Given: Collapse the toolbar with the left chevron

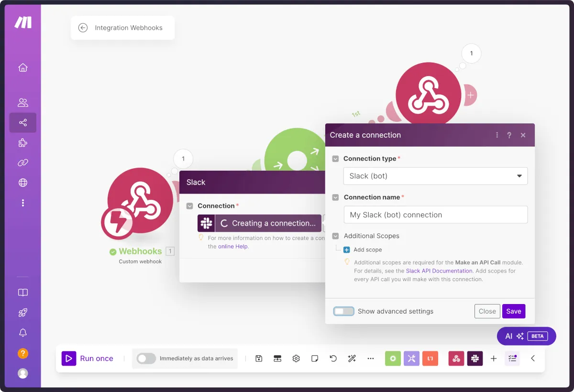Looking at the screenshot, I should click(x=533, y=359).
